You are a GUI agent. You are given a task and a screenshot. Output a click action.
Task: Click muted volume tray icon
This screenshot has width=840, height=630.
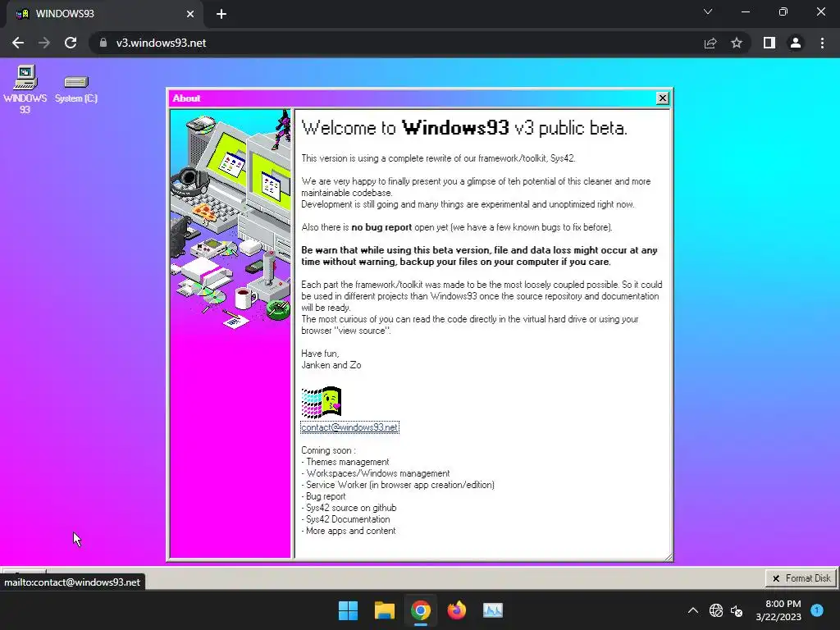pos(737,610)
